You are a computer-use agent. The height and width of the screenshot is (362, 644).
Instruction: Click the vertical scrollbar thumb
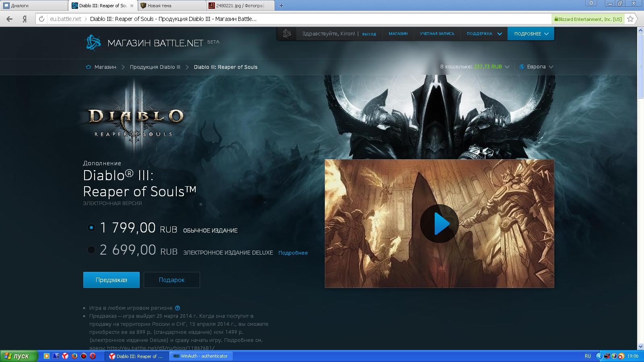click(640, 66)
